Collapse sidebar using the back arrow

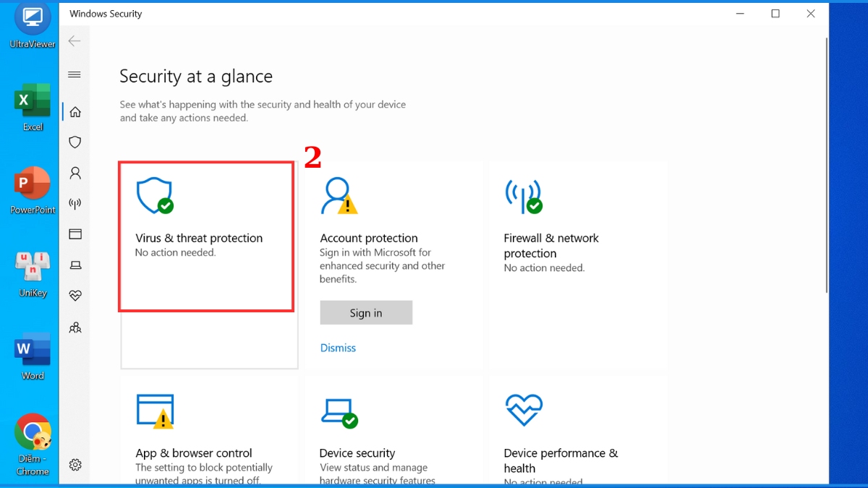point(75,40)
